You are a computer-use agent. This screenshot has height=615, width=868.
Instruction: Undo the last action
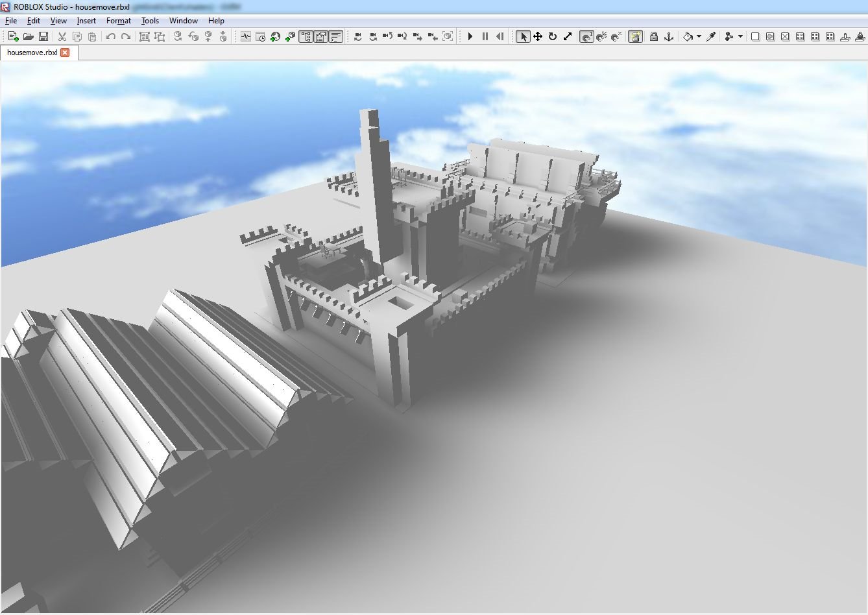111,37
